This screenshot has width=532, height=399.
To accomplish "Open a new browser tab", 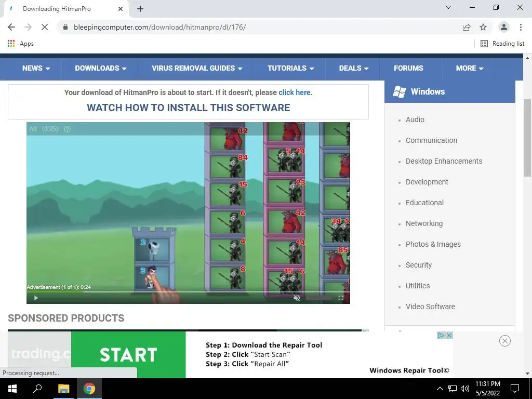I will pyautogui.click(x=140, y=9).
